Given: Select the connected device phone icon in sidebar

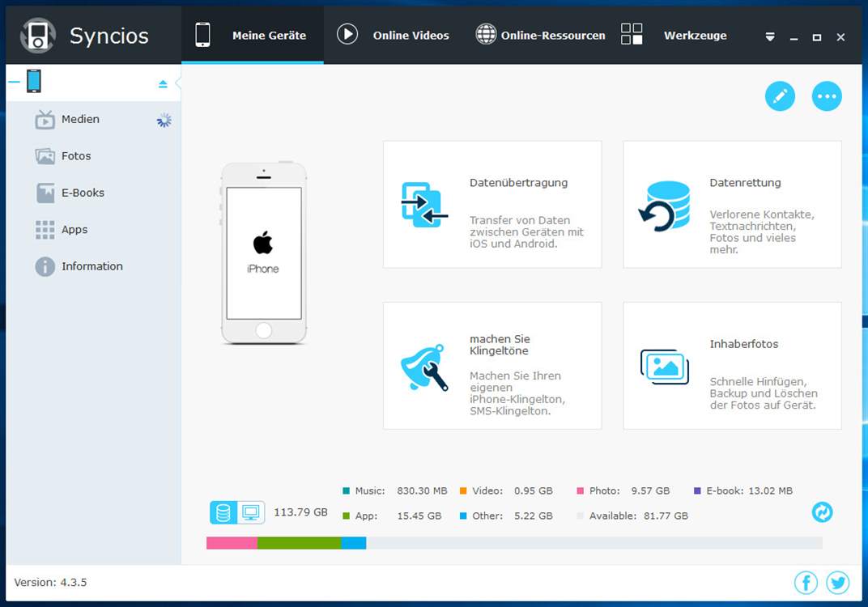Looking at the screenshot, I should [34, 82].
